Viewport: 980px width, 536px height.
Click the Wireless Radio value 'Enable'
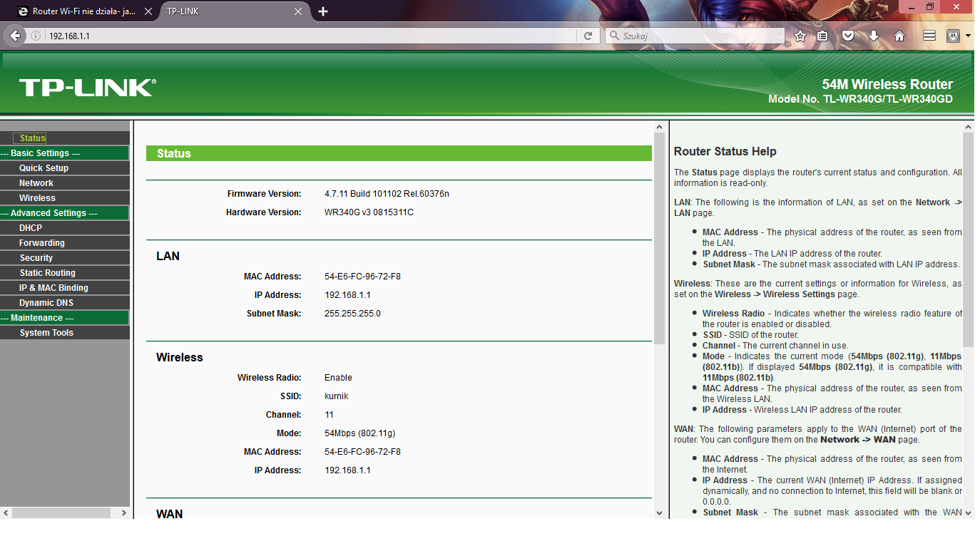point(338,378)
